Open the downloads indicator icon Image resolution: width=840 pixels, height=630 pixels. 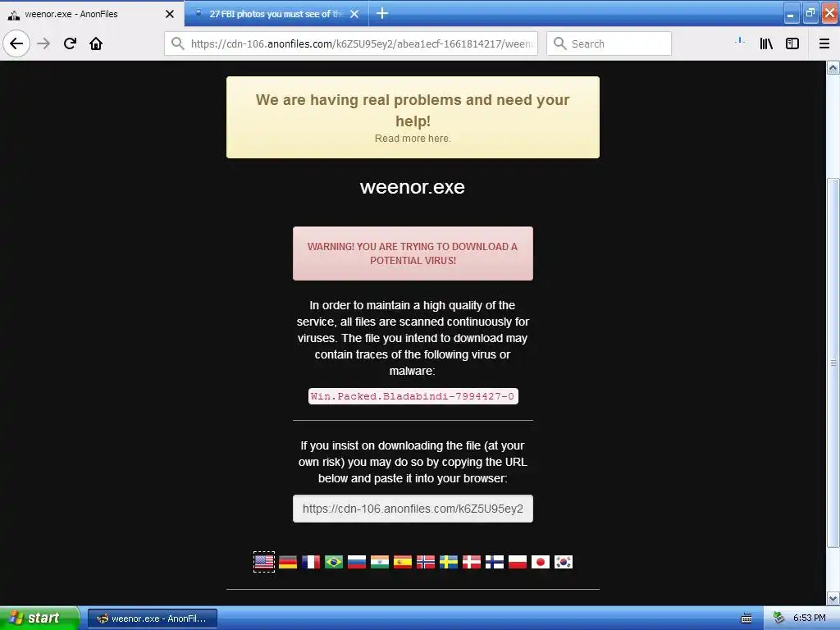[x=740, y=42]
